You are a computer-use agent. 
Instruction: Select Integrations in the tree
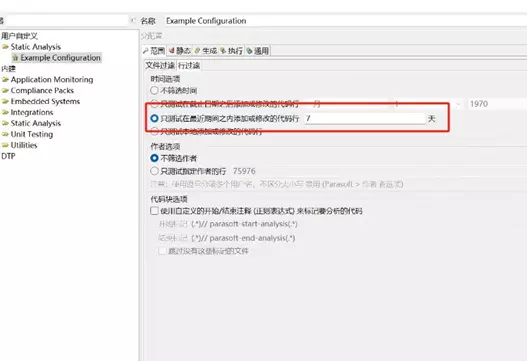point(32,112)
